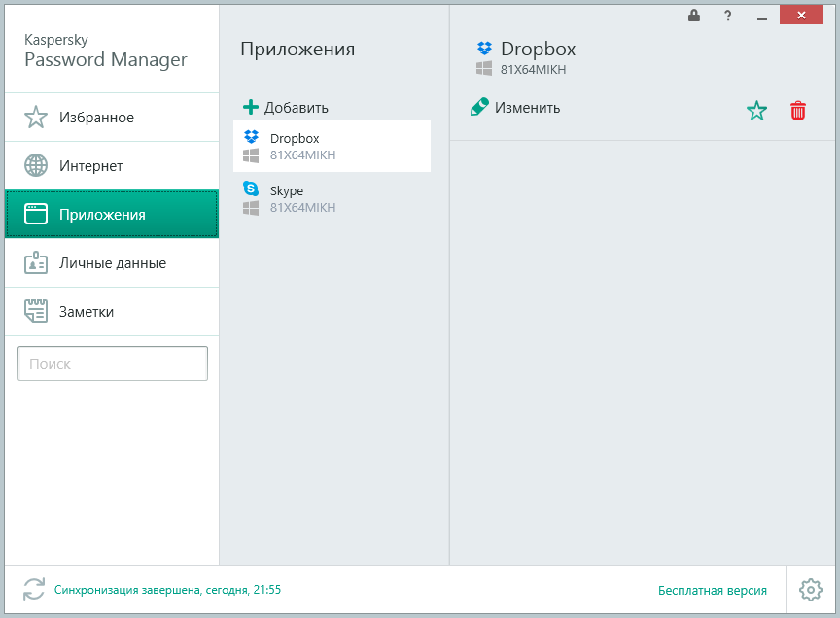The image size is (840, 618).
Task: Click the Windows icon under the Skype list entry
Action: coord(251,208)
